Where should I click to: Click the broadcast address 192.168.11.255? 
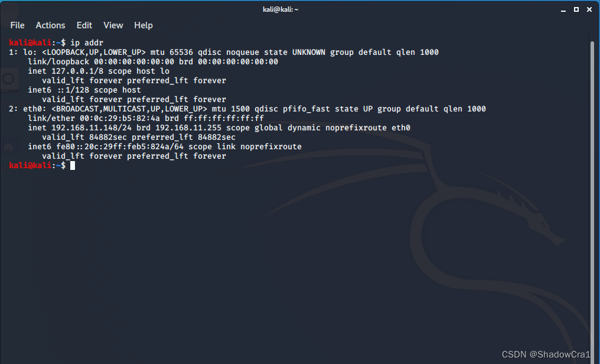(x=188, y=127)
